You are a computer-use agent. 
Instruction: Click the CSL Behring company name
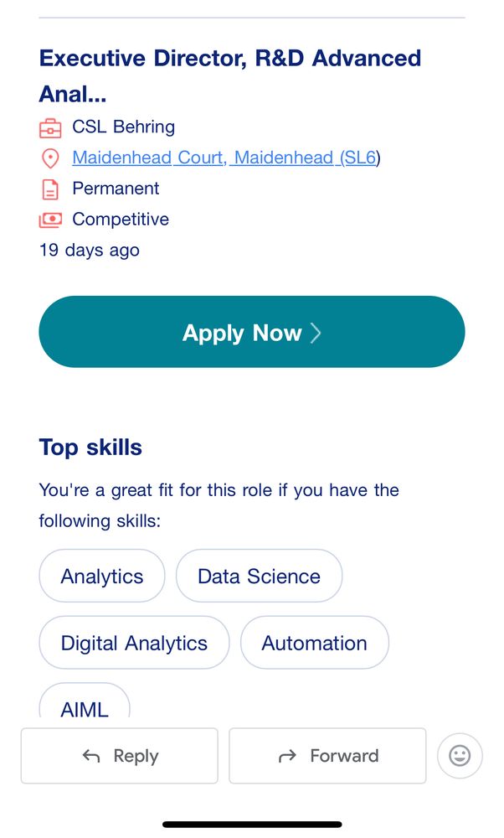click(x=123, y=127)
